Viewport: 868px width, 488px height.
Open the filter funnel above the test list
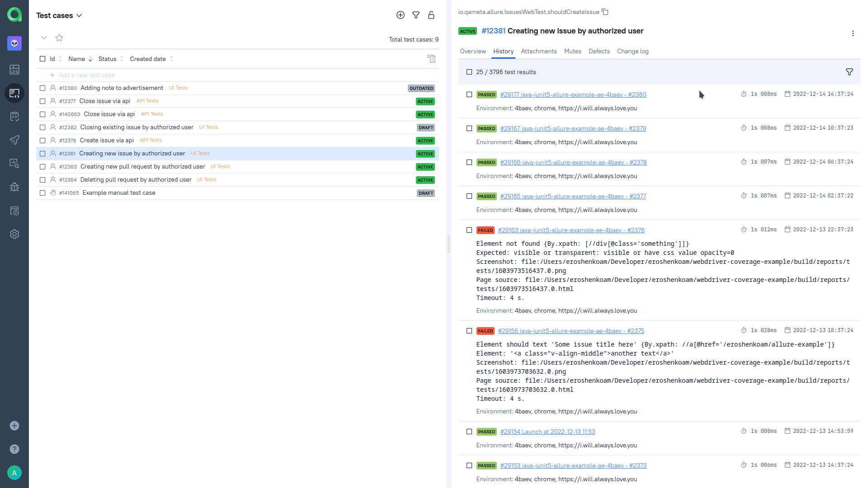[x=416, y=15]
